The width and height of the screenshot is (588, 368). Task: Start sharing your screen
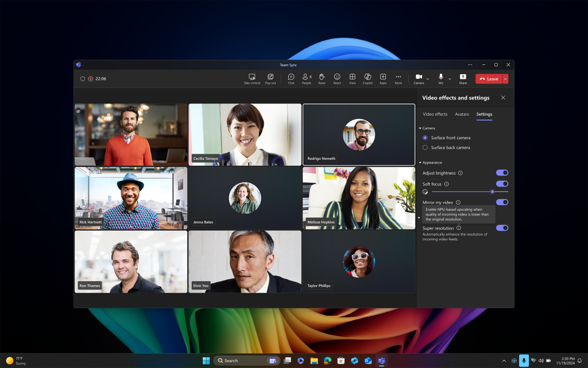tap(464, 77)
